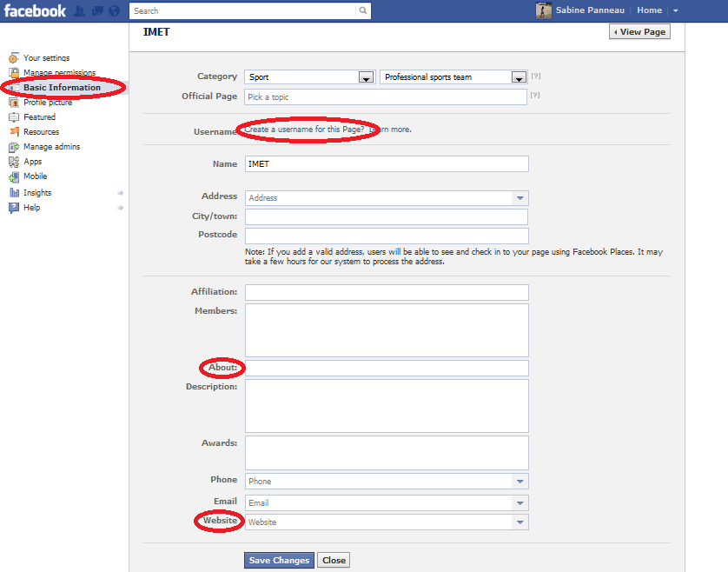
Task: Open Profile picture section
Action: point(48,103)
